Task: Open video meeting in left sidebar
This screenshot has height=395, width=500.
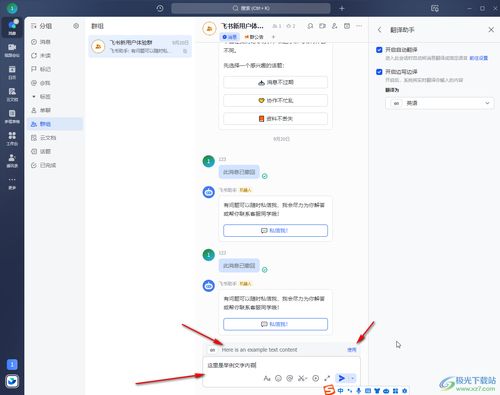Action: 12,50
